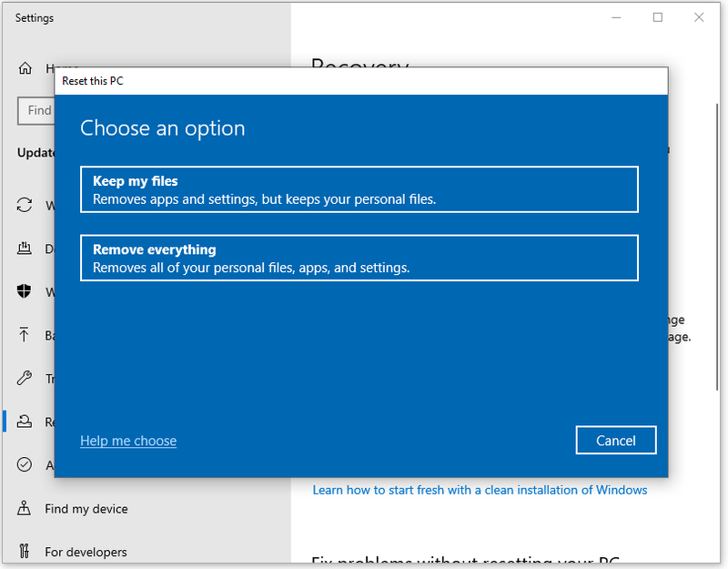Select the Recovery icon in sidebar

coord(25,422)
